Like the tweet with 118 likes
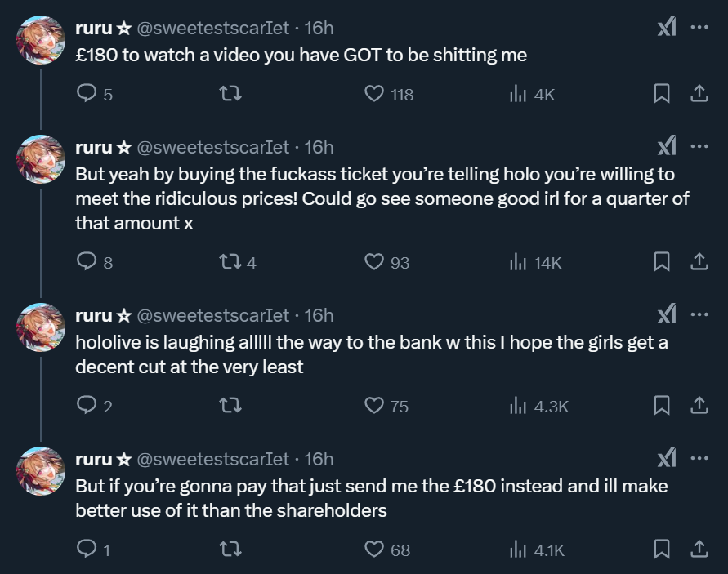 374,94
